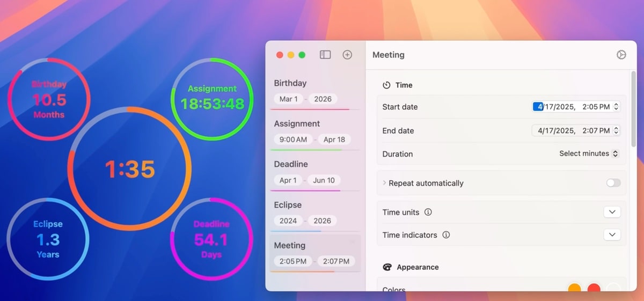Expand Repeat automatically disclosure chevron
The width and height of the screenshot is (644, 301).
click(384, 183)
